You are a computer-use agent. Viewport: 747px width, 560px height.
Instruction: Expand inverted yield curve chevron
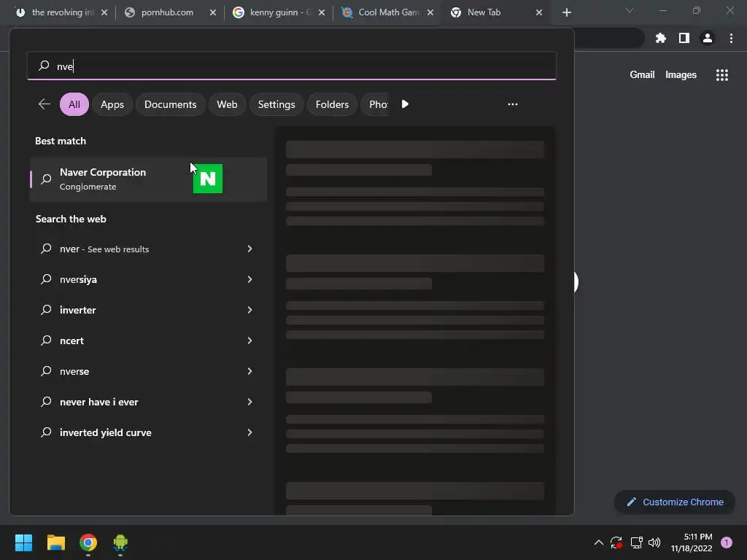[249, 432]
